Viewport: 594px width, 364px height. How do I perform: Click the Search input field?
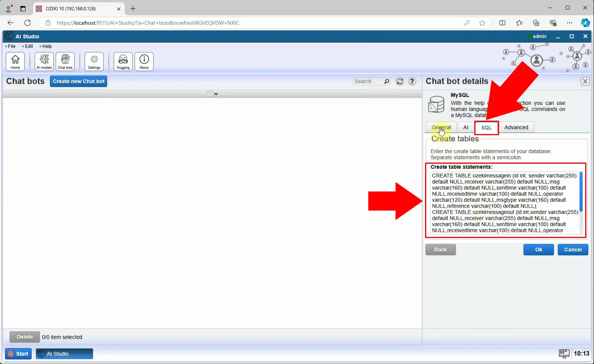pyautogui.click(x=368, y=81)
